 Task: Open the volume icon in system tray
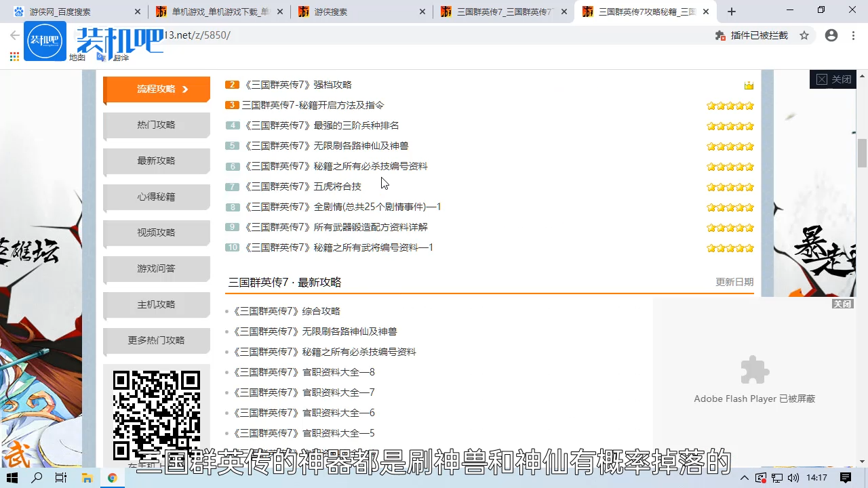pyautogui.click(x=793, y=478)
